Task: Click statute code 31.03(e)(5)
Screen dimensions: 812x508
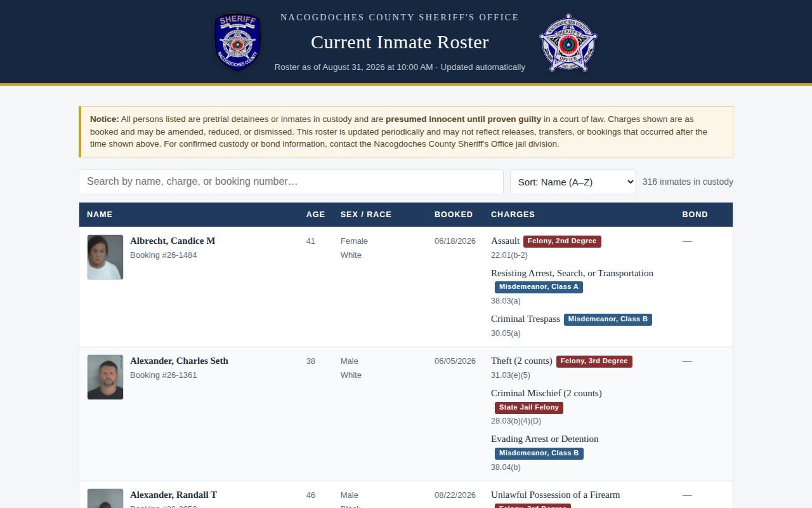Action: pos(510,375)
